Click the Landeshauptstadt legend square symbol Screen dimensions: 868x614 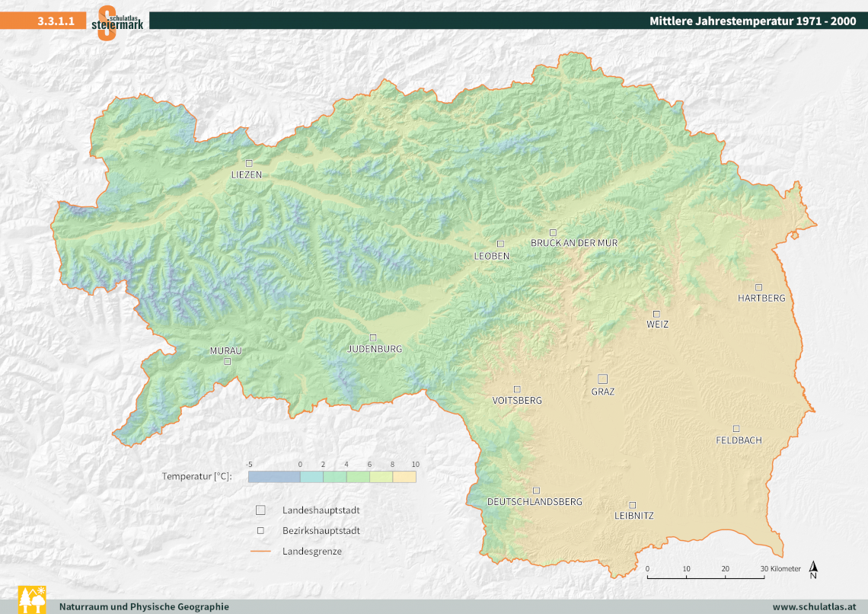tap(260, 510)
